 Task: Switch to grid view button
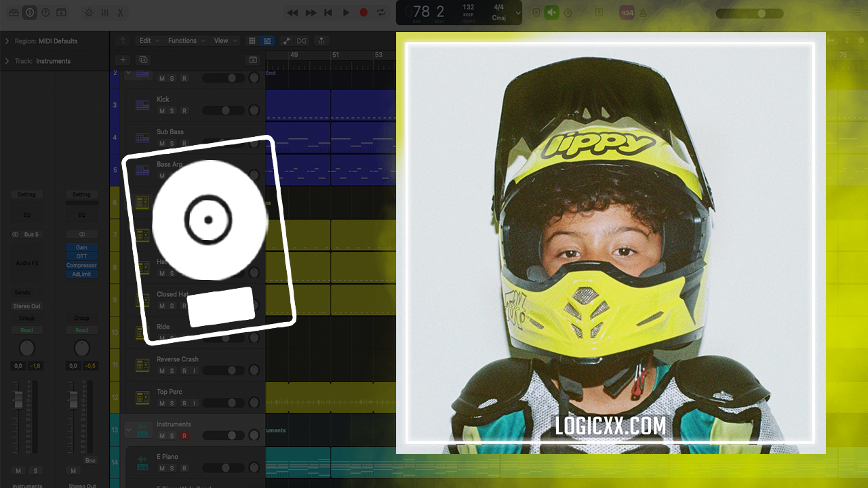(x=252, y=41)
